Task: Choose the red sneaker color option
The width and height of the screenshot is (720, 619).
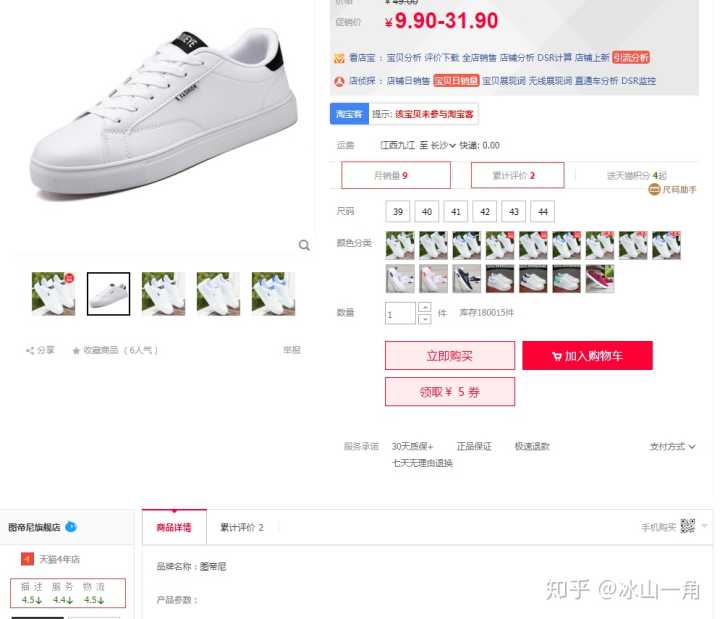Action: coord(600,279)
